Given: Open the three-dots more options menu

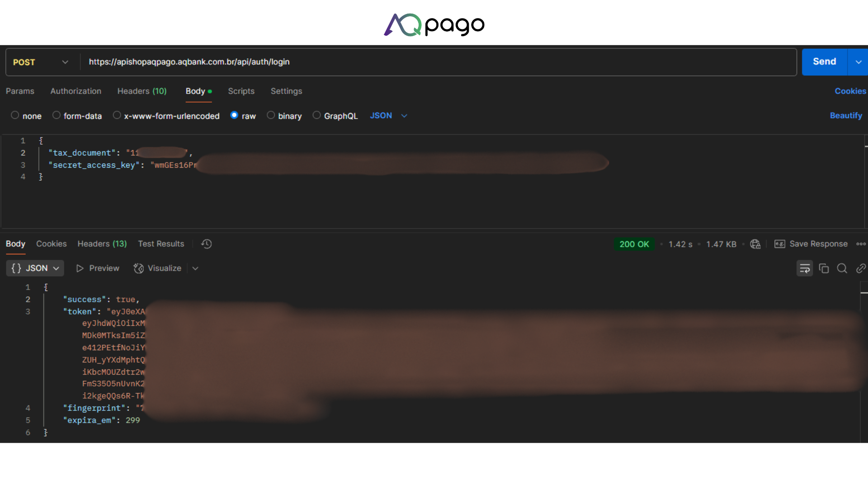Looking at the screenshot, I should [x=861, y=244].
